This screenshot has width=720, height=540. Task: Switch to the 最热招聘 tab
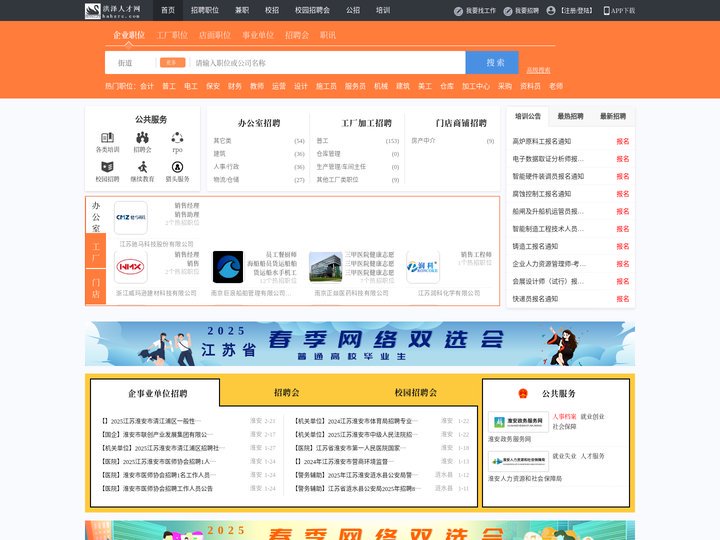[570, 117]
